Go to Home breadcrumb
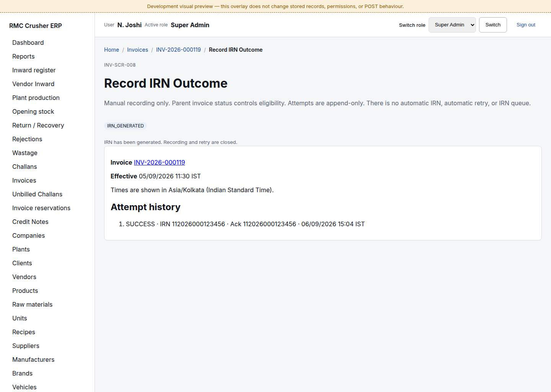The image size is (551, 392). [x=111, y=50]
